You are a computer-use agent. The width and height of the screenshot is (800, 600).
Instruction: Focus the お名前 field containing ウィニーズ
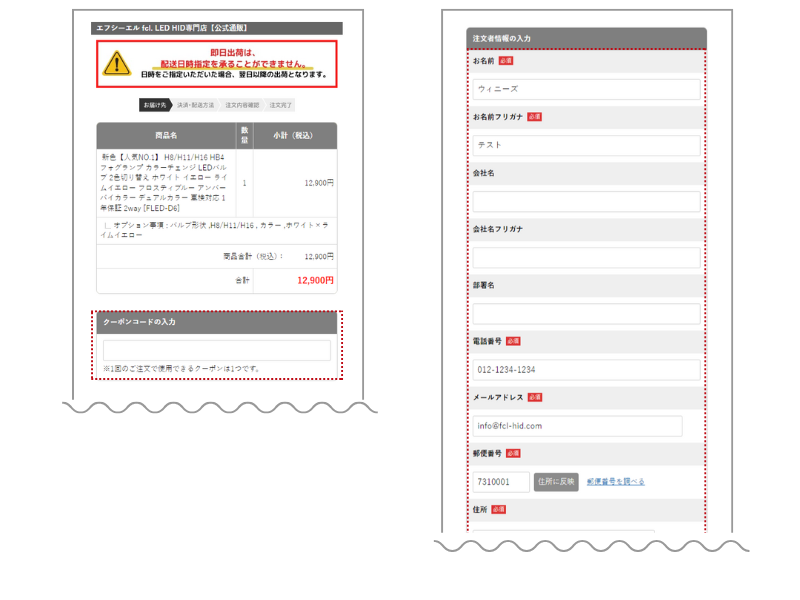586,89
